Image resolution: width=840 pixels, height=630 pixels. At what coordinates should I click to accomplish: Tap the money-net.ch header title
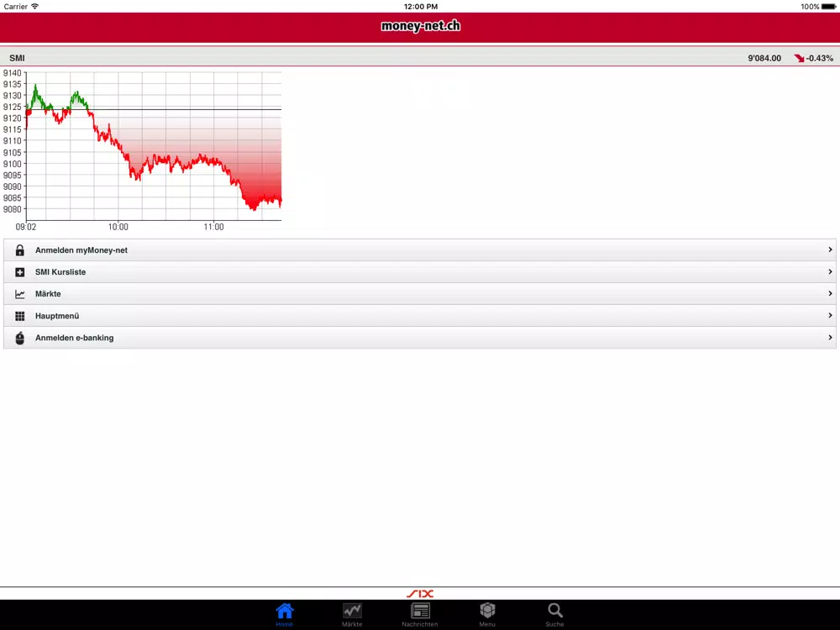[x=421, y=26]
